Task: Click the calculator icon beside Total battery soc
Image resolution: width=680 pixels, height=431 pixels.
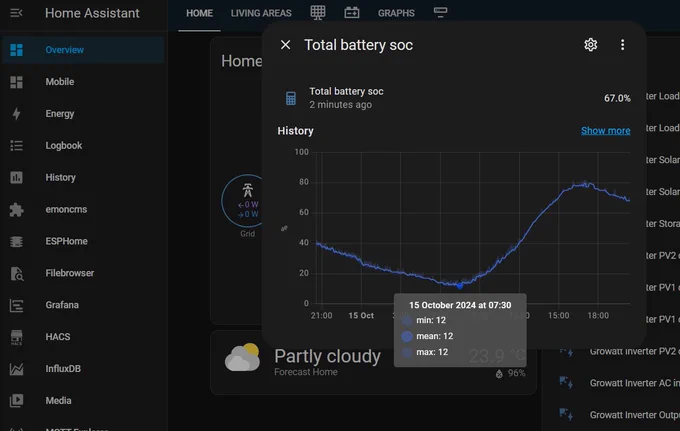Action: point(291,98)
